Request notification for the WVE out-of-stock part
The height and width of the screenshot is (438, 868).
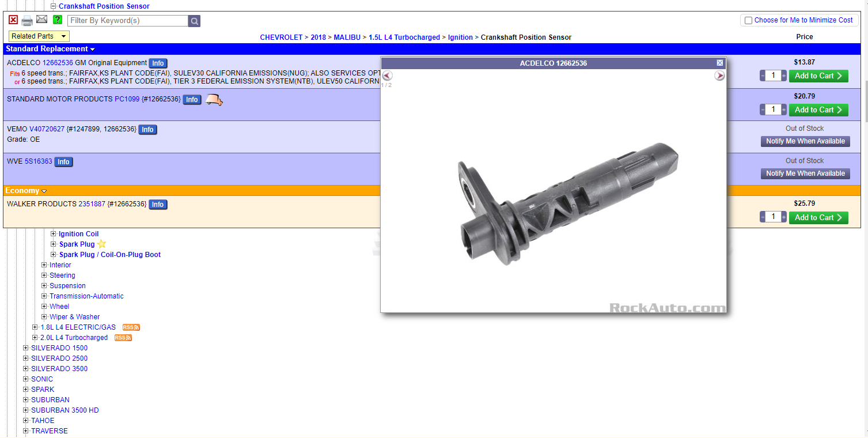(x=805, y=173)
